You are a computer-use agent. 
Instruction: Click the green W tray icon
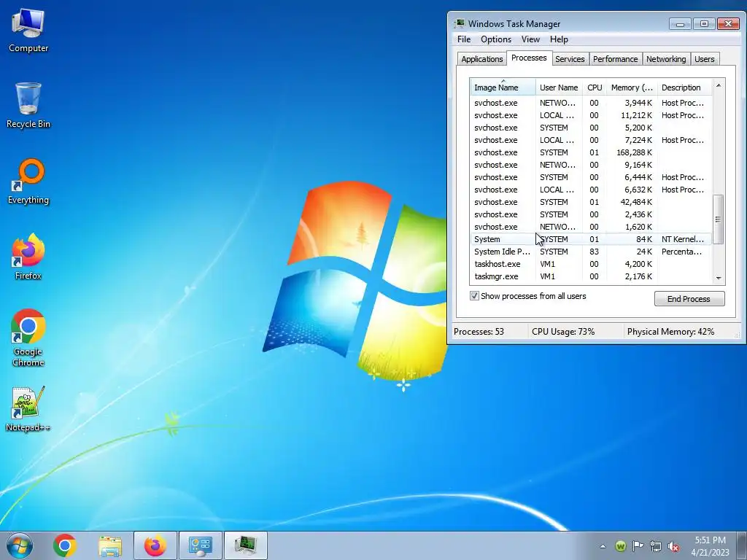[620, 546]
